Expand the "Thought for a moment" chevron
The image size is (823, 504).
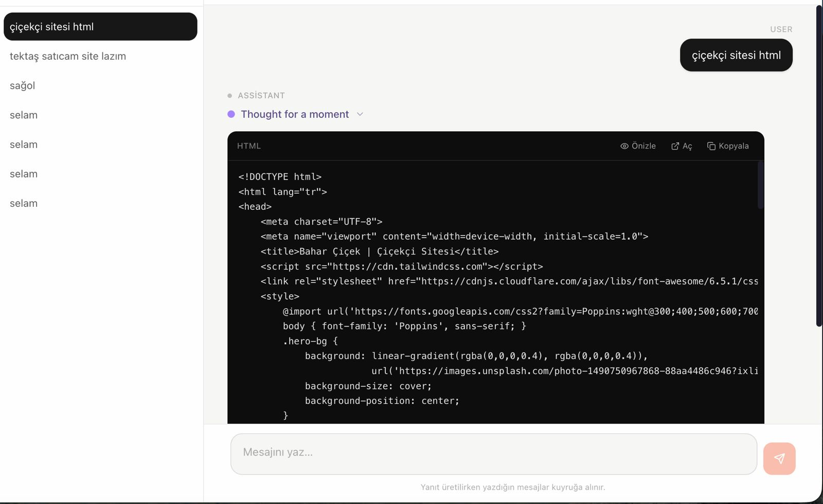click(x=360, y=114)
